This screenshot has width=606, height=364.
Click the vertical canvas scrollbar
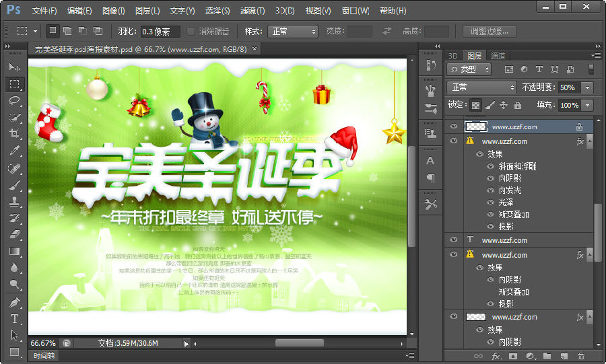coord(411,196)
